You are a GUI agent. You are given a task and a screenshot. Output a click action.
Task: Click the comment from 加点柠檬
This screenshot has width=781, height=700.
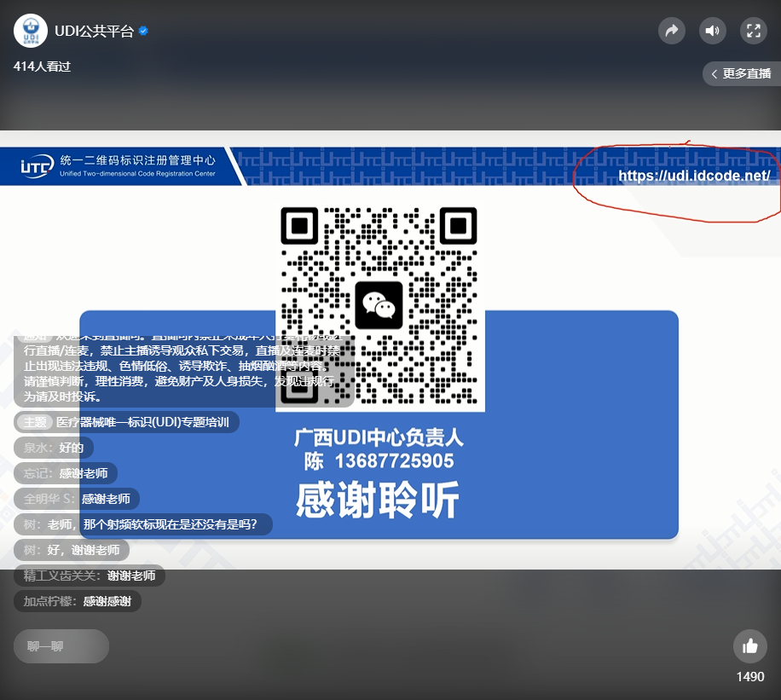point(78,601)
